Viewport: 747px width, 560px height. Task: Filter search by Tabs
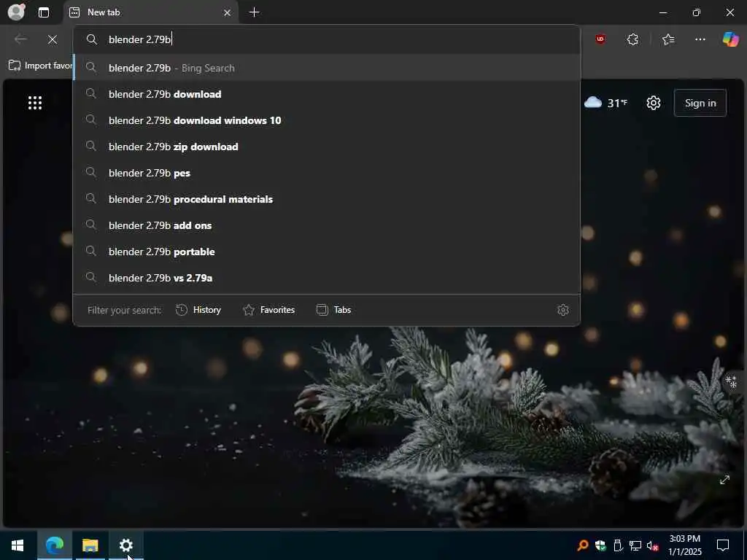coord(333,310)
